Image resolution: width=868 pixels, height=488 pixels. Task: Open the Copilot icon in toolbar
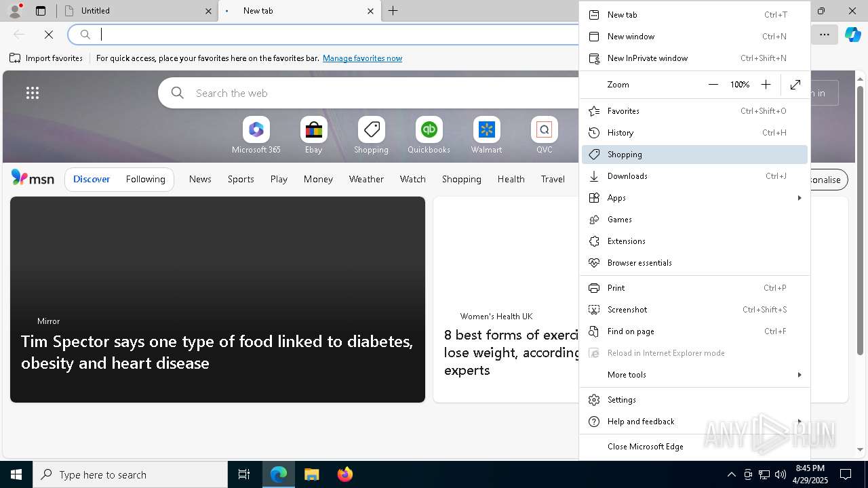pos(852,35)
